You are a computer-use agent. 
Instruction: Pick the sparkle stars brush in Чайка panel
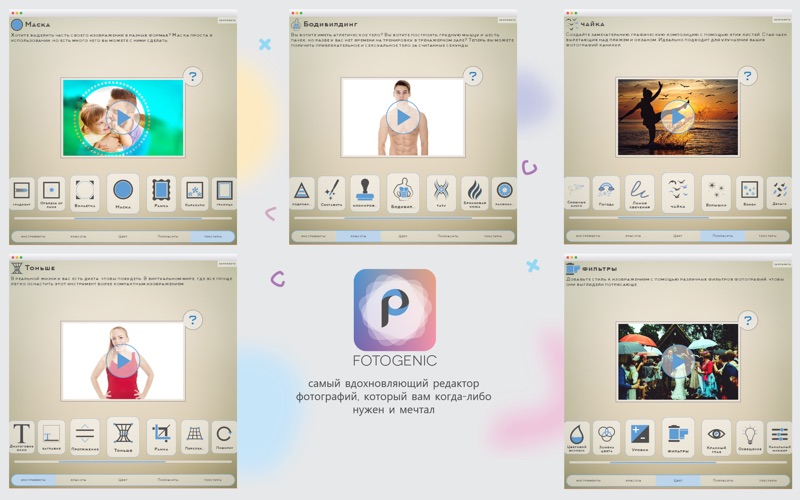pos(716,193)
